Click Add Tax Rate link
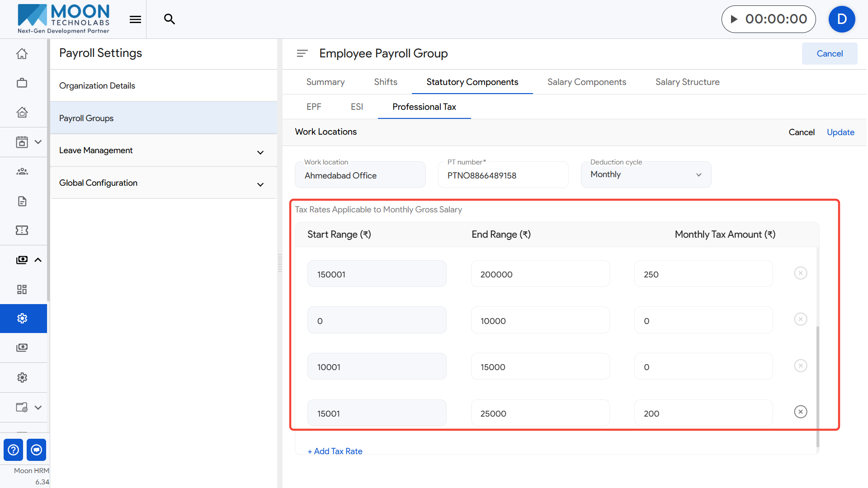 (x=335, y=451)
